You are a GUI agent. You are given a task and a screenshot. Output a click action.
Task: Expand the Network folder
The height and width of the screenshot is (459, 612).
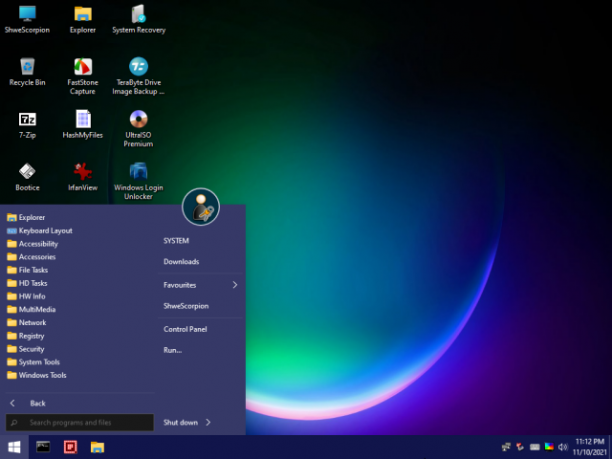click(80, 323)
